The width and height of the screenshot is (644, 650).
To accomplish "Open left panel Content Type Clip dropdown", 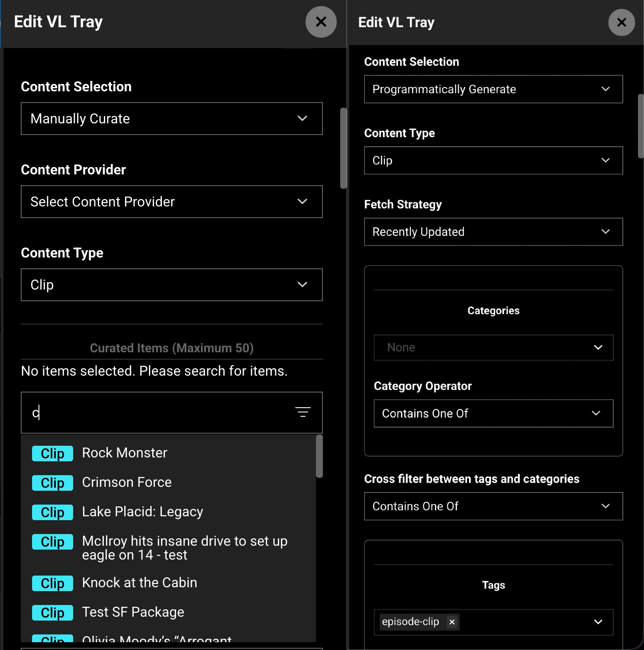I will tap(172, 285).
